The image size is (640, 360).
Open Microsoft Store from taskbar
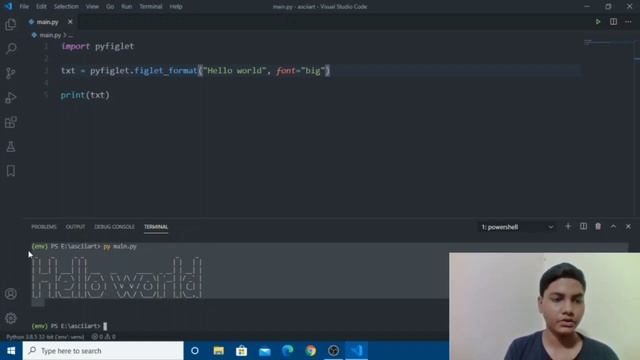pos(241,351)
